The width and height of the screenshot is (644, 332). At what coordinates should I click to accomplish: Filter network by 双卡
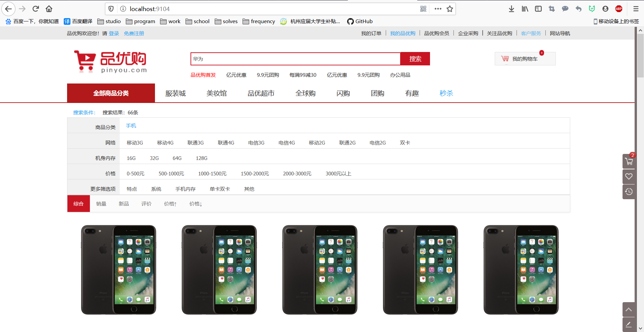(405, 143)
